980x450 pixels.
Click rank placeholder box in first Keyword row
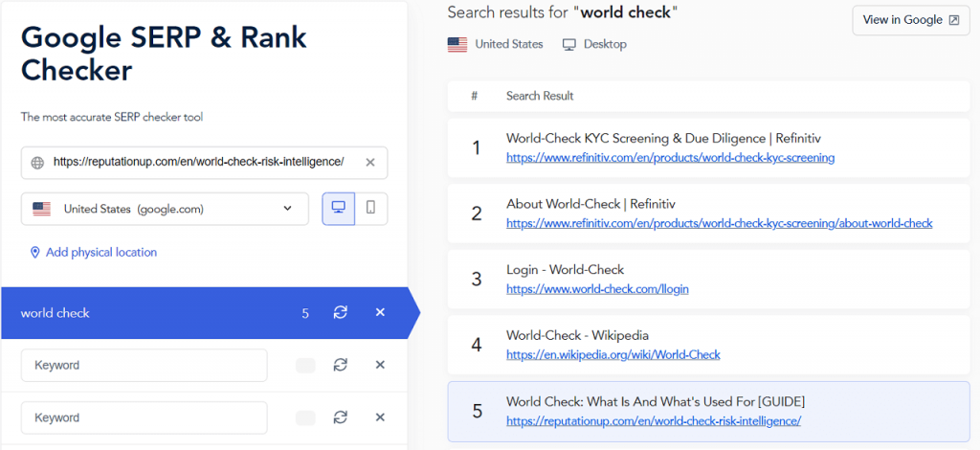tap(305, 366)
